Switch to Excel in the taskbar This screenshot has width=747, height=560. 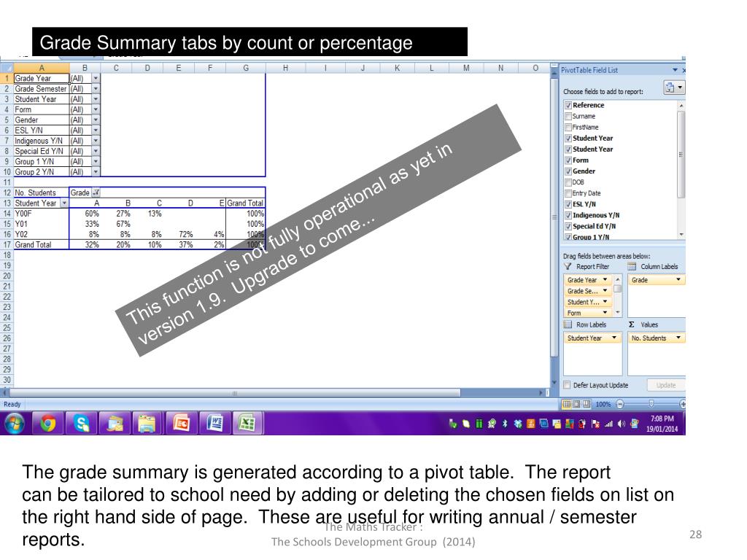click(247, 423)
